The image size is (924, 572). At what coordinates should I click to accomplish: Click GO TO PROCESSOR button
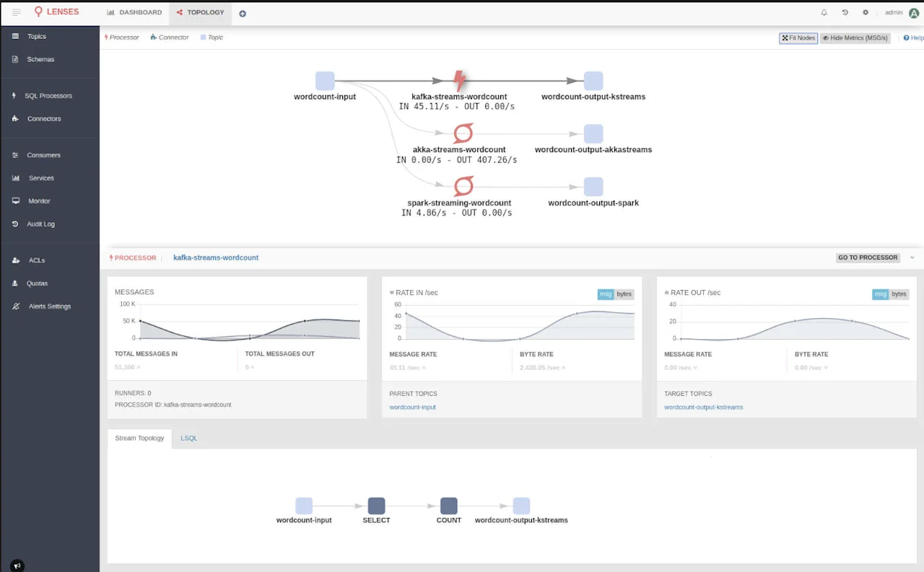point(868,258)
